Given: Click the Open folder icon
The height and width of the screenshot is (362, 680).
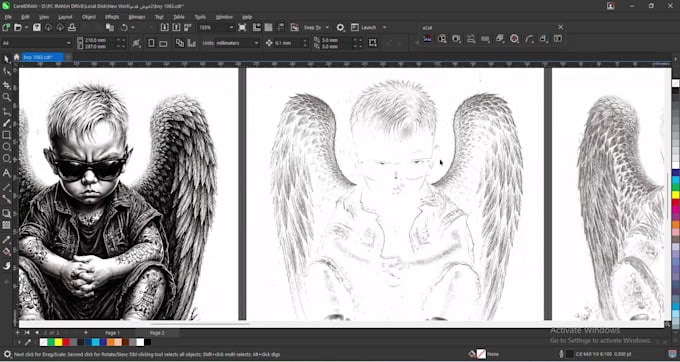Looking at the screenshot, I should (18, 27).
